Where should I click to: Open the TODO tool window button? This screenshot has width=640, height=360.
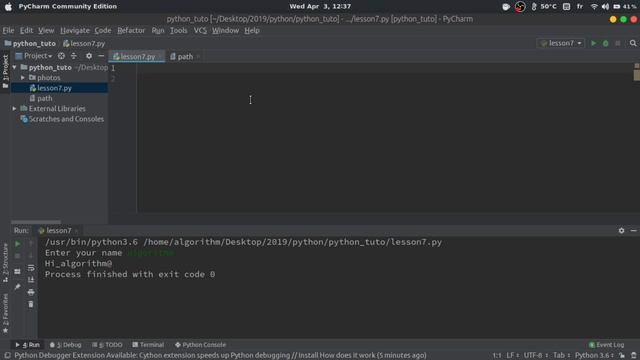pyautogui.click(x=107, y=345)
